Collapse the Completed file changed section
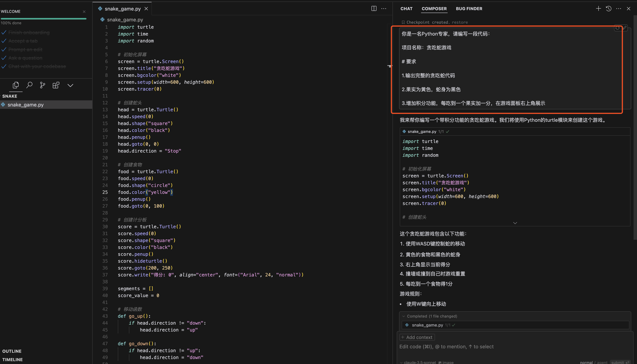 (403, 316)
